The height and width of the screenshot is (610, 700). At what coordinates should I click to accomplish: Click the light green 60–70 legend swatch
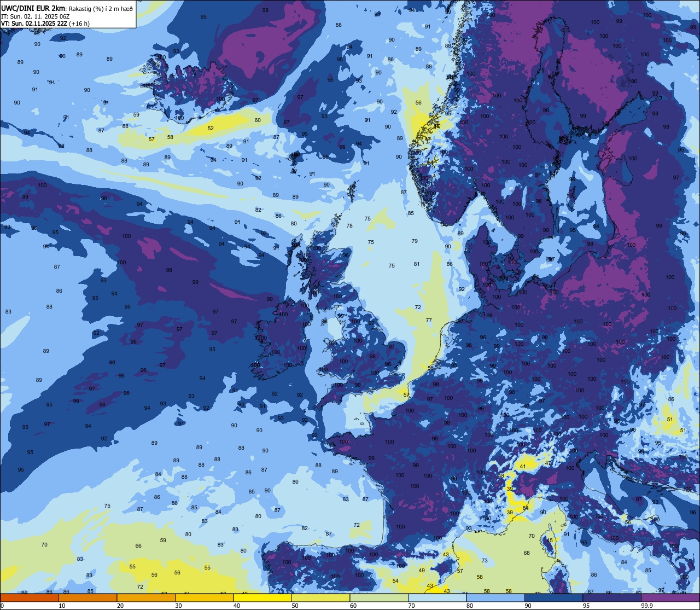click(x=379, y=598)
